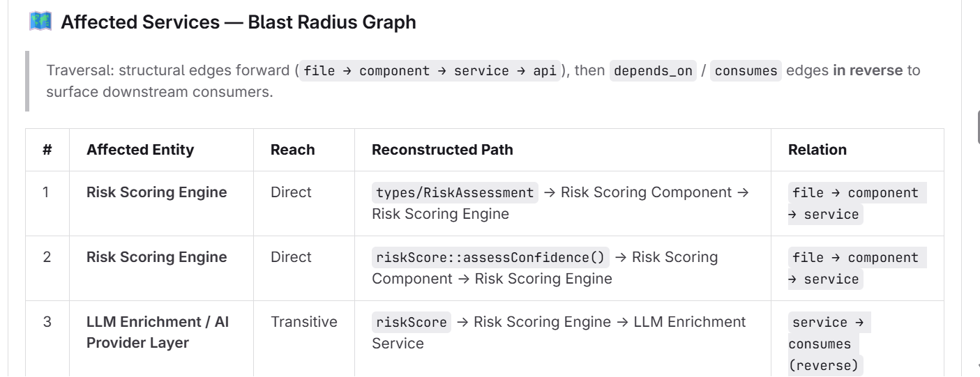Click the Relation column header
This screenshot has width=980, height=377.
pyautogui.click(x=817, y=150)
